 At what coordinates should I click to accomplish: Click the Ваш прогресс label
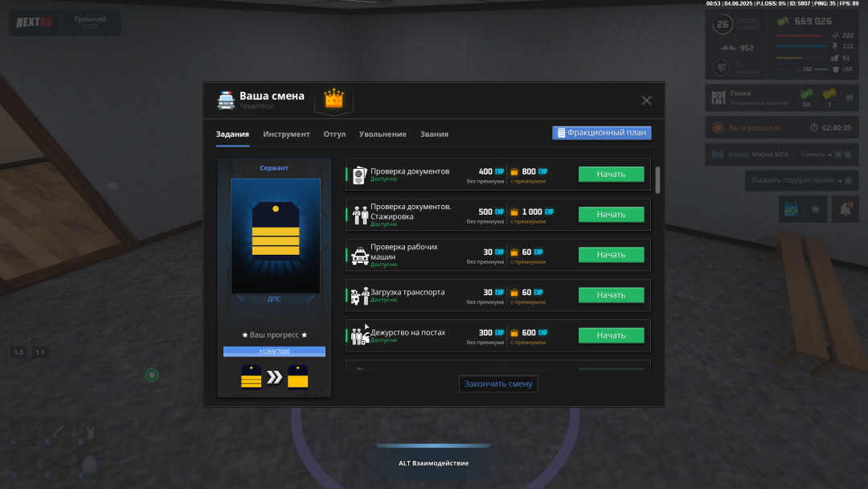[274, 335]
